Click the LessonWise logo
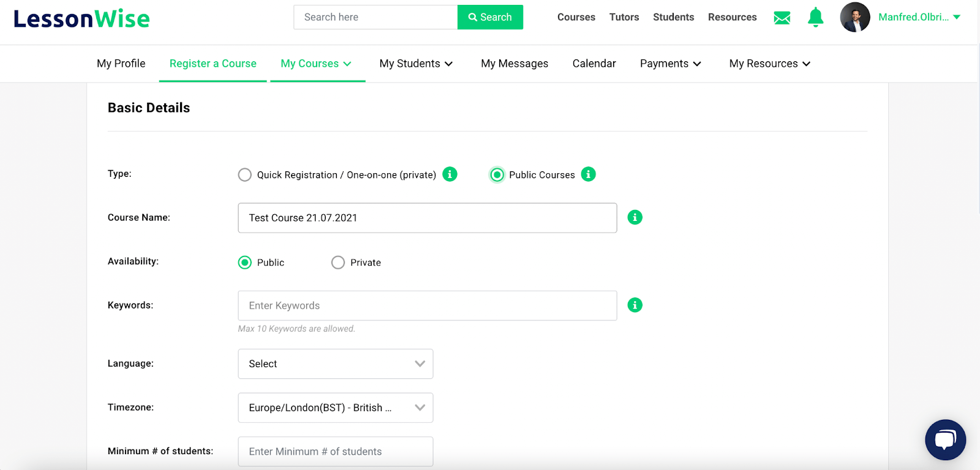This screenshot has height=470, width=980. 81,19
